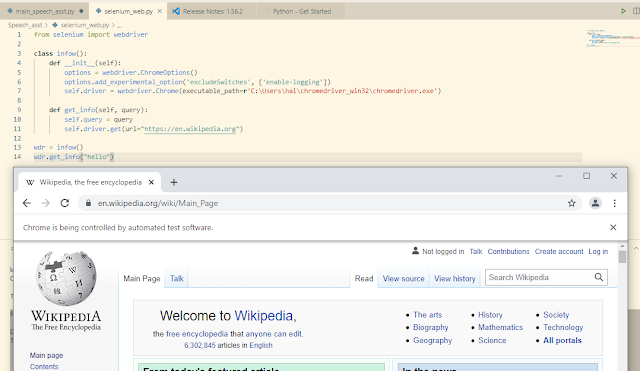This screenshot has height=371, width=640.
Task: Click the Not logged in user icon
Action: click(415, 251)
